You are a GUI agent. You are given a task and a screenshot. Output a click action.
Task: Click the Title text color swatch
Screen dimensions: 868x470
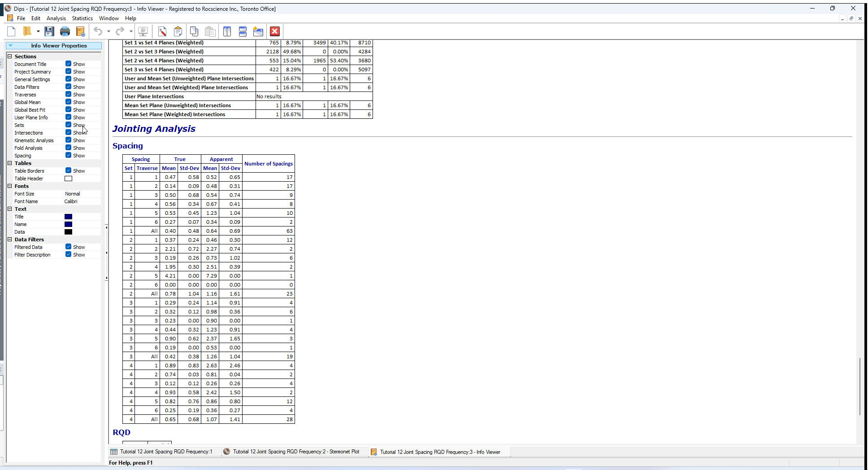click(69, 217)
